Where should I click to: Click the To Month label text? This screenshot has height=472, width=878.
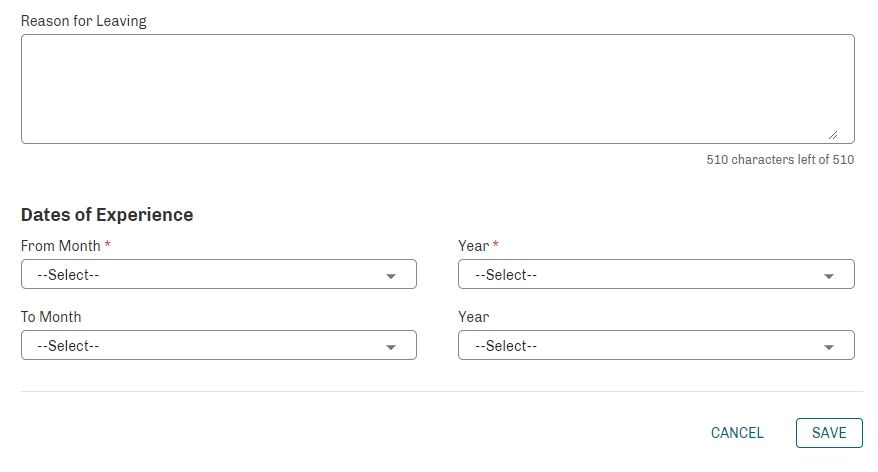click(51, 317)
